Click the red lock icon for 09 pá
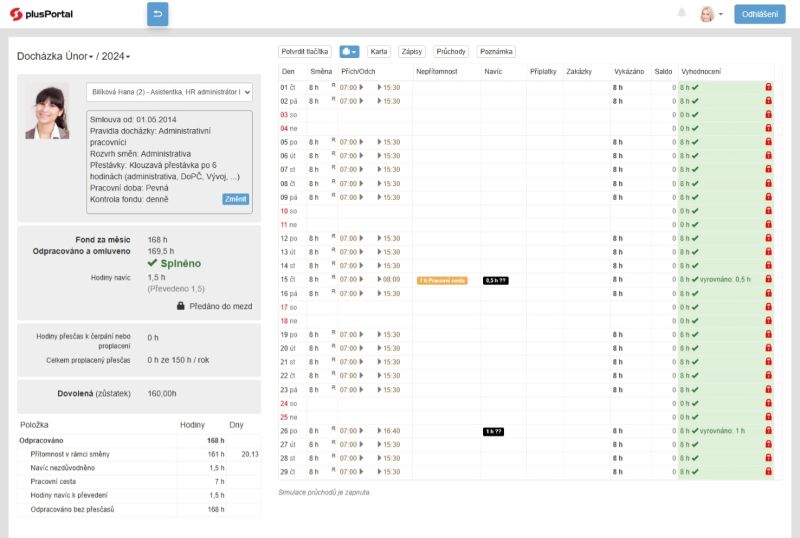This screenshot has height=538, width=800. [768, 197]
